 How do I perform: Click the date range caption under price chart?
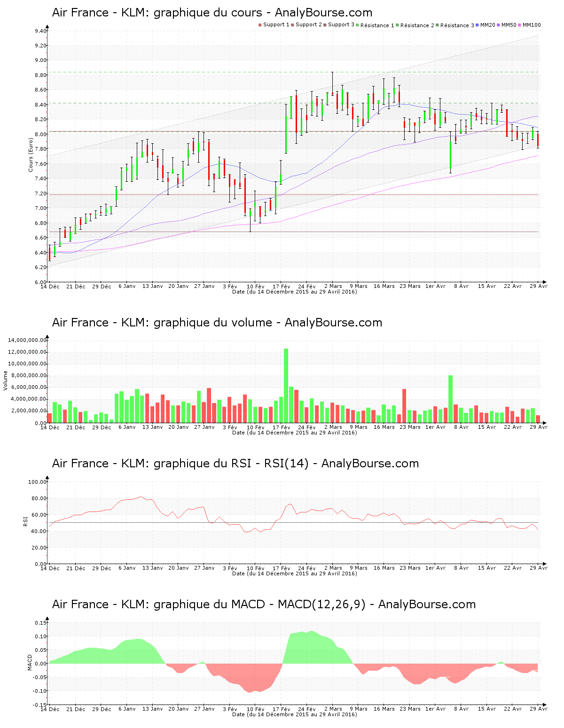tap(295, 292)
